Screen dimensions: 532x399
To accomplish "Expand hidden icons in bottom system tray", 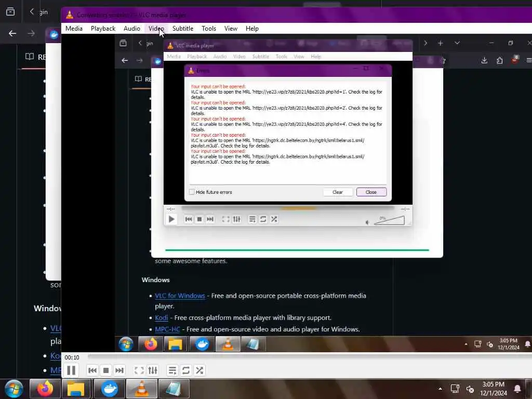I will pyautogui.click(x=440, y=389).
